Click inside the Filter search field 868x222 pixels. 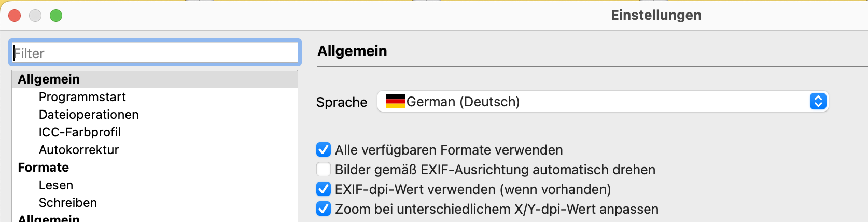click(x=155, y=53)
